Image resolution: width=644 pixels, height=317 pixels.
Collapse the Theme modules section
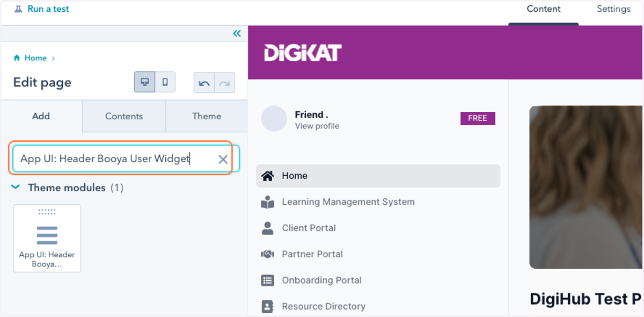point(16,188)
